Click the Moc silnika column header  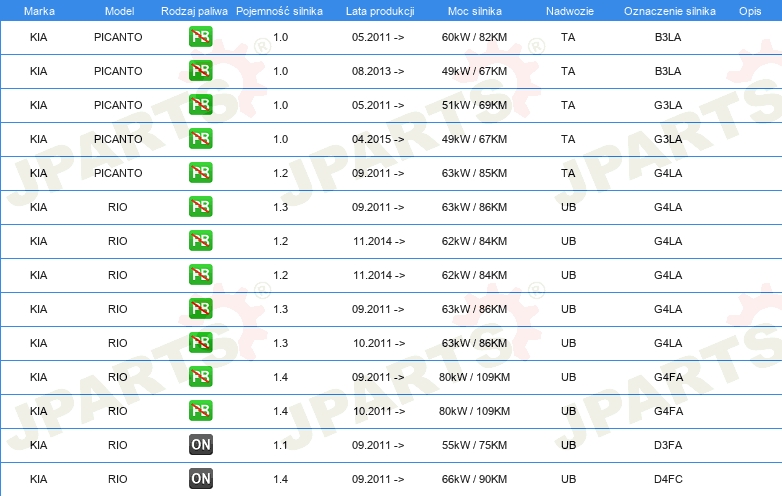(x=475, y=11)
